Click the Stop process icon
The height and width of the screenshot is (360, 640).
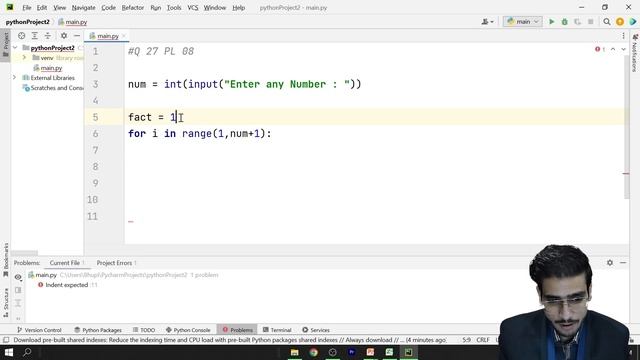pos(591,22)
